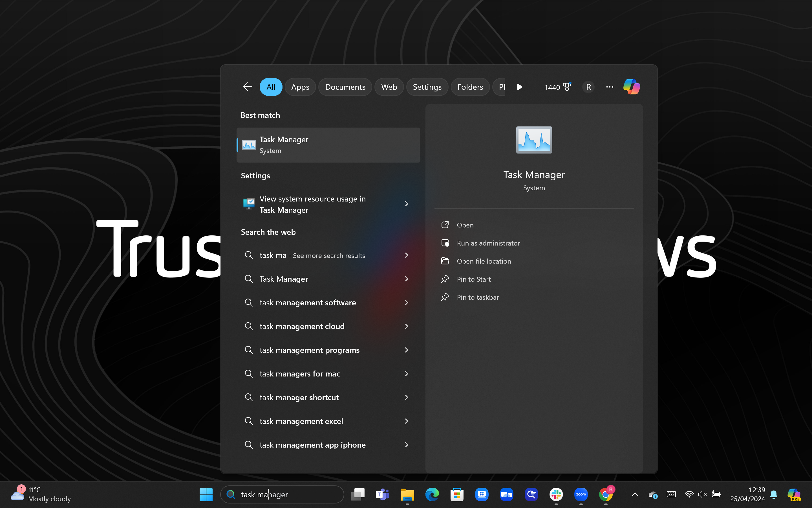Expand chevron for task management cloud
Image resolution: width=812 pixels, height=508 pixels.
coord(406,326)
